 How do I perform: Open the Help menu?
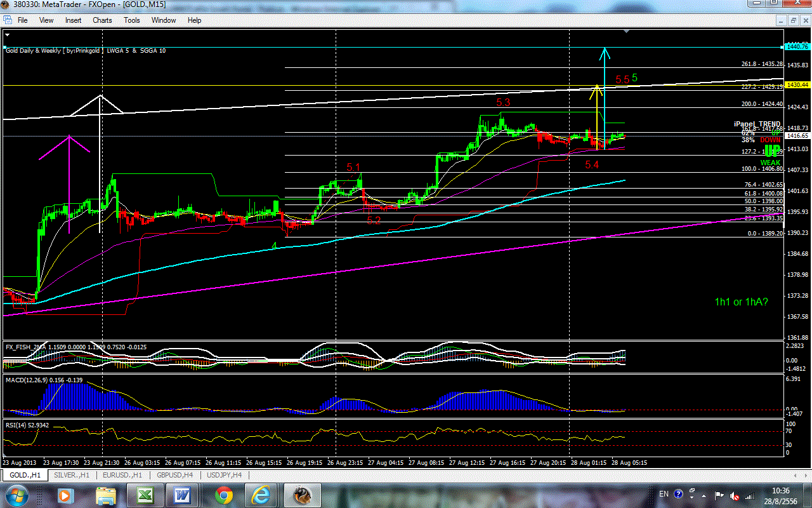coord(194,20)
